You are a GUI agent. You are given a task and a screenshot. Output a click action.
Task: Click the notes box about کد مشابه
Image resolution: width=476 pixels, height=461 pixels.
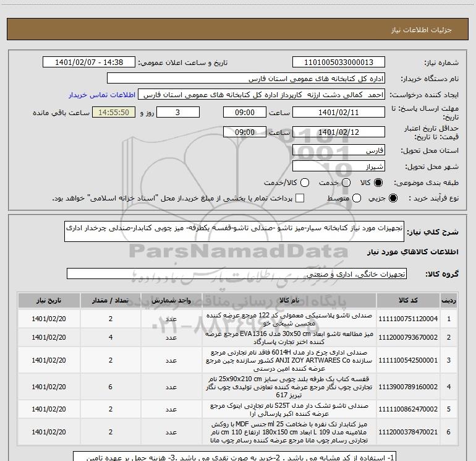(235, 457)
